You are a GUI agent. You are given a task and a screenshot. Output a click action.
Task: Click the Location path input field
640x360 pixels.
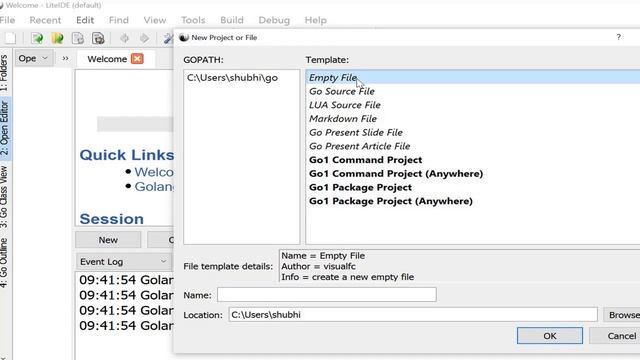point(413,315)
